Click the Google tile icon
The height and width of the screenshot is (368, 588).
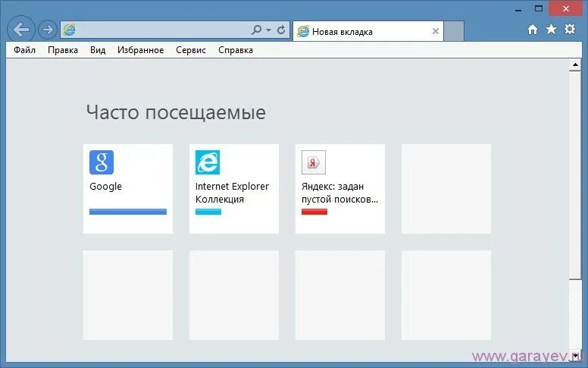pyautogui.click(x=102, y=162)
